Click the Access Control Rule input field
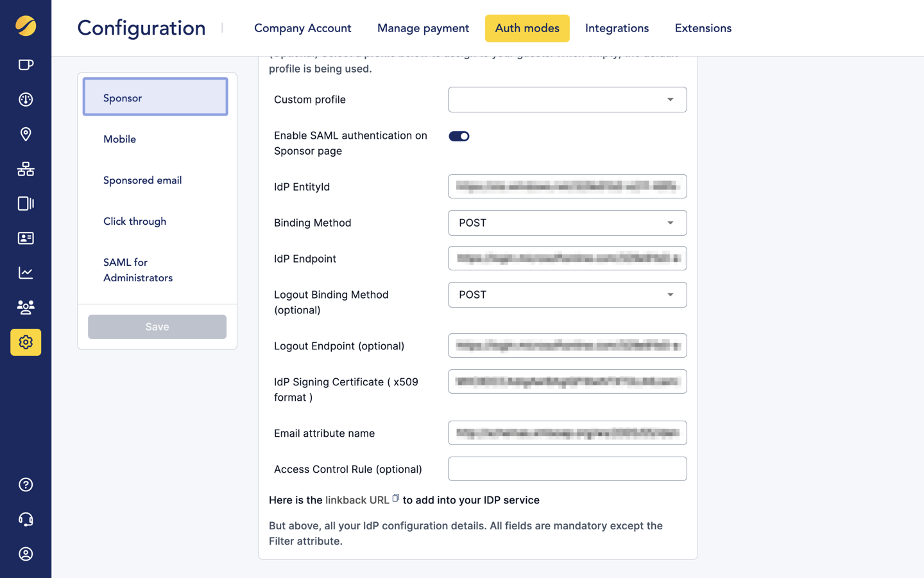The width and height of the screenshot is (924, 578). [x=567, y=469]
